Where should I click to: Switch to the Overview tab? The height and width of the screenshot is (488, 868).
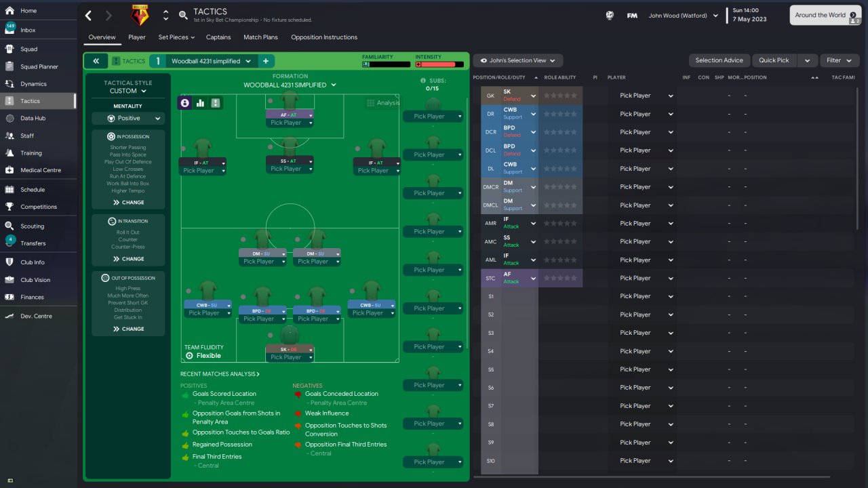pos(102,37)
